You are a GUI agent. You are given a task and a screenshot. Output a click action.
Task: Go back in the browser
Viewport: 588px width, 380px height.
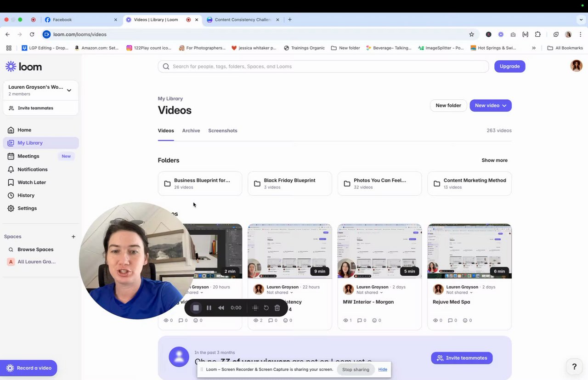click(7, 34)
